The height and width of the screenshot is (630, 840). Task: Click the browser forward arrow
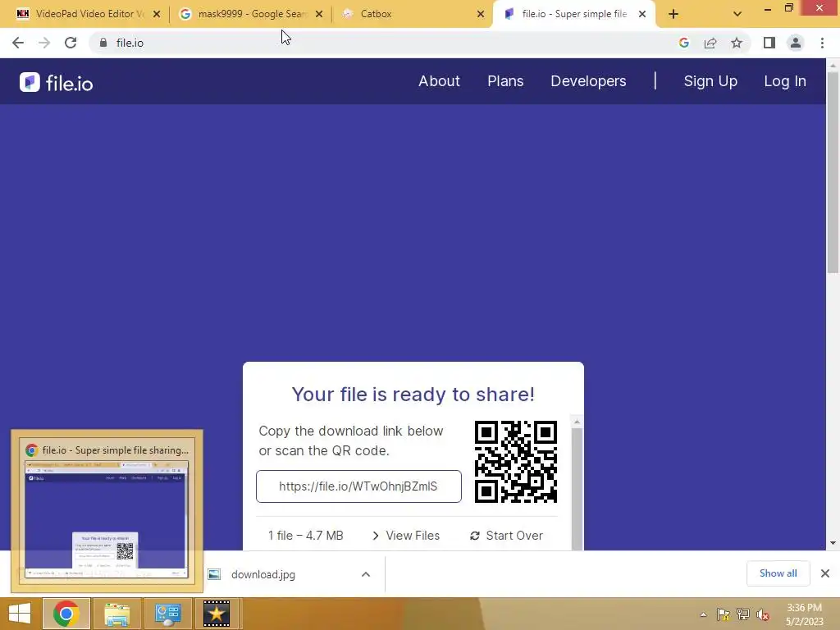click(44, 43)
